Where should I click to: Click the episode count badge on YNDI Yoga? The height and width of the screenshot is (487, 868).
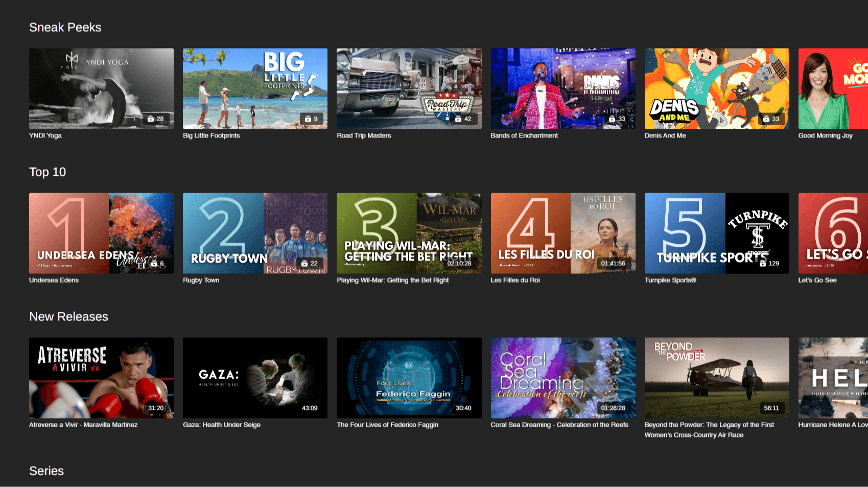tap(156, 118)
